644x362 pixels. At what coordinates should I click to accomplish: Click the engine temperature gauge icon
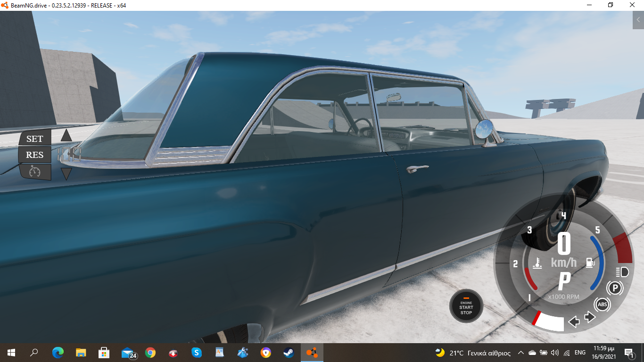(537, 263)
